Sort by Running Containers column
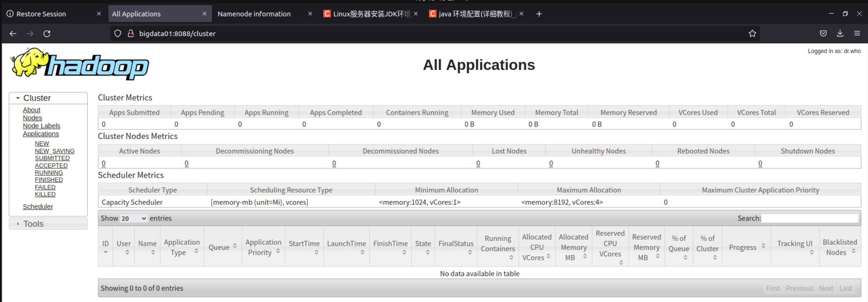Viewport: 868px width, 302px height. (x=498, y=247)
